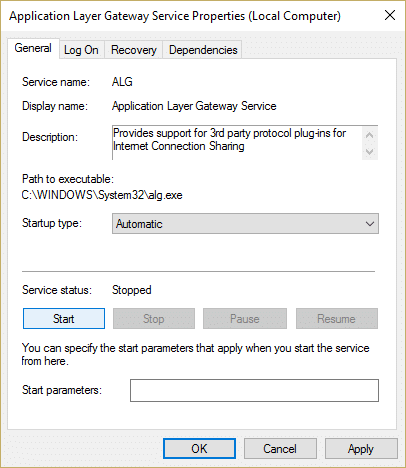
Task: Click the dialog title bar text
Action: (175, 16)
